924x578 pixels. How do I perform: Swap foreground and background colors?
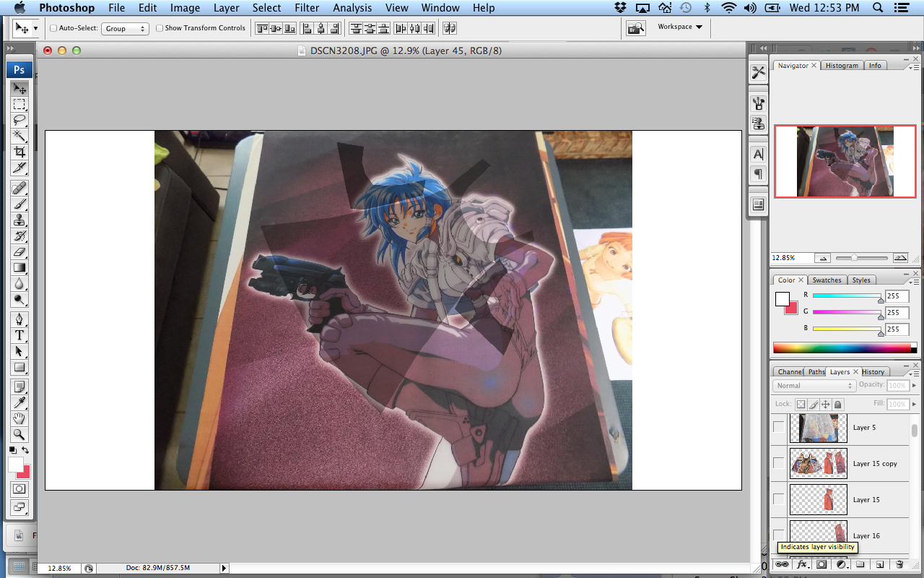click(x=25, y=450)
